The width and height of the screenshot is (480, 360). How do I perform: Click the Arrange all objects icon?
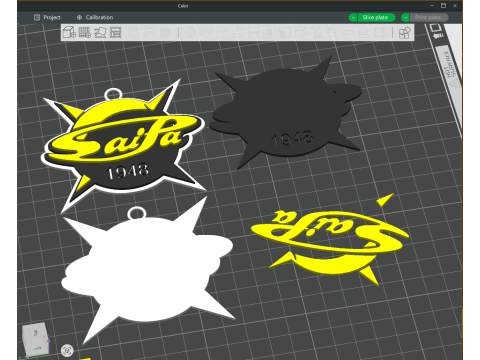115,32
